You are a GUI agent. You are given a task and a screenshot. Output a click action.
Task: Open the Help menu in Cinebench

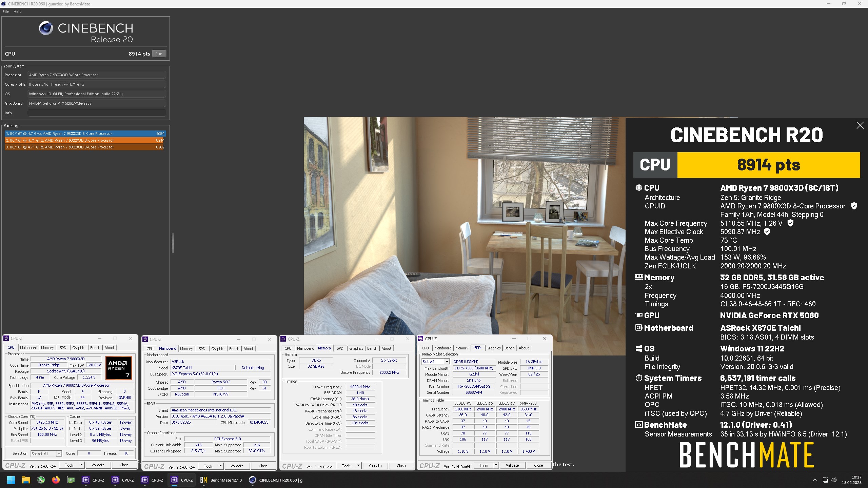18,12
